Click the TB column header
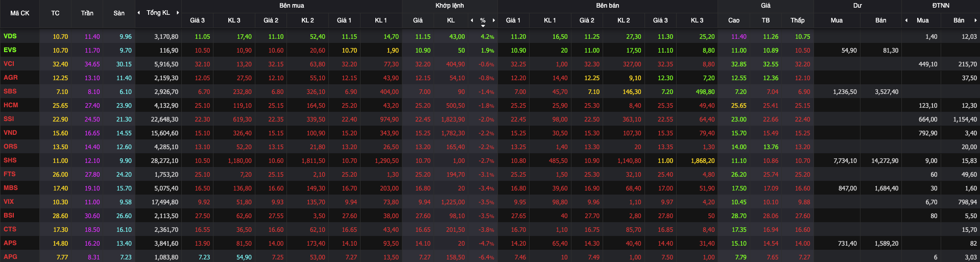Image resolution: width=980 pixels, height=262 pixels. click(766, 20)
